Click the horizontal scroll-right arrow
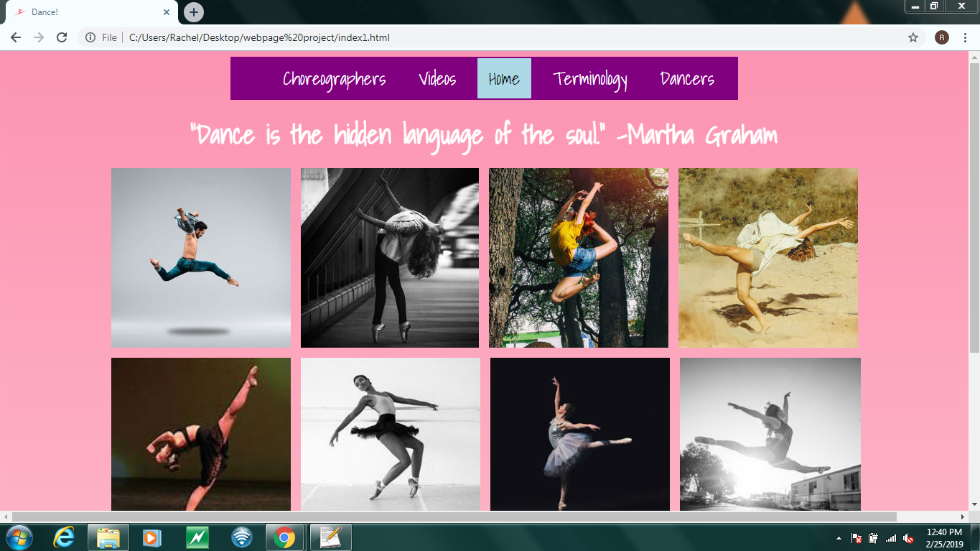This screenshot has width=980, height=551. point(963,517)
